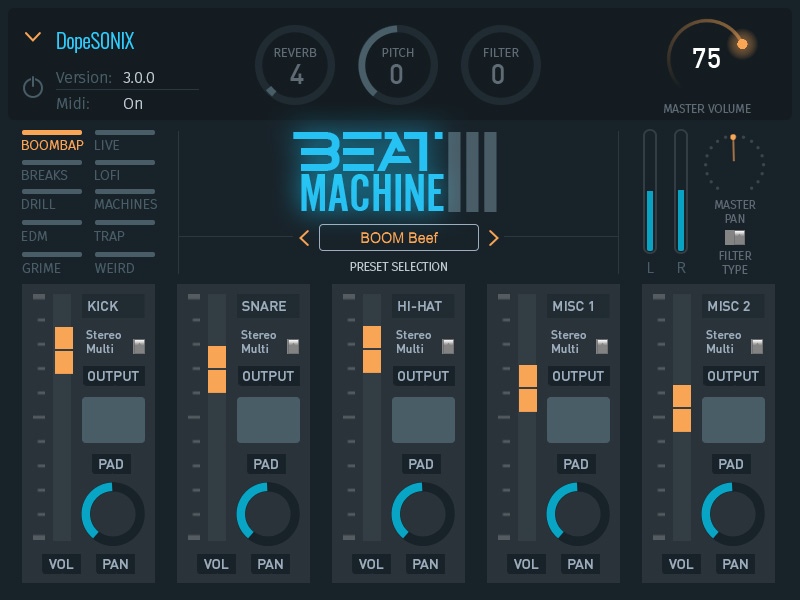Image resolution: width=800 pixels, height=600 pixels.
Task: Click the SNARE channel PAN knob
Action: (x=268, y=513)
